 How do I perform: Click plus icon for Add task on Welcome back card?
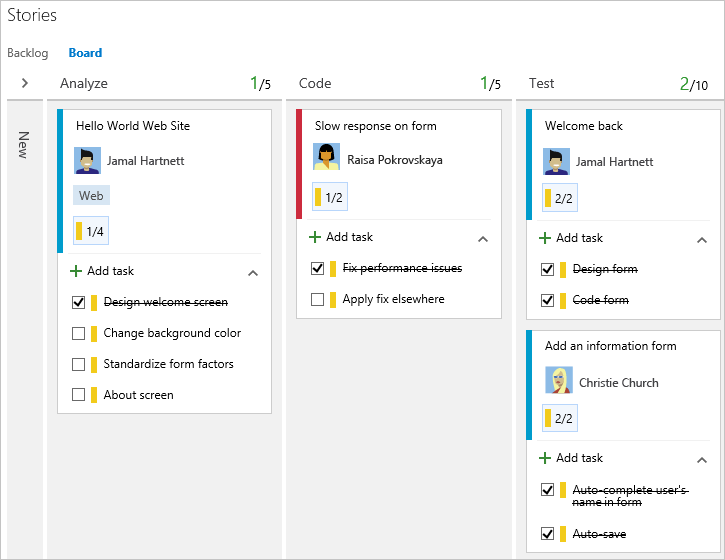point(545,238)
